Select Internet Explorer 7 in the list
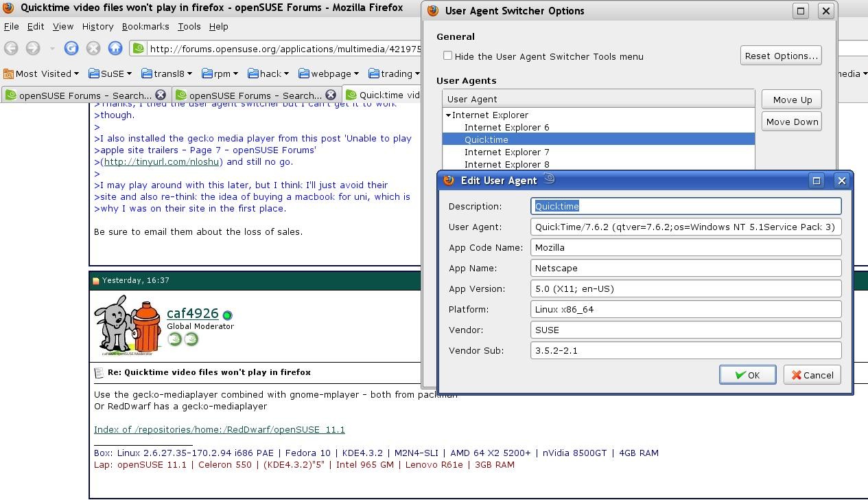The width and height of the screenshot is (868, 500). tap(506, 152)
